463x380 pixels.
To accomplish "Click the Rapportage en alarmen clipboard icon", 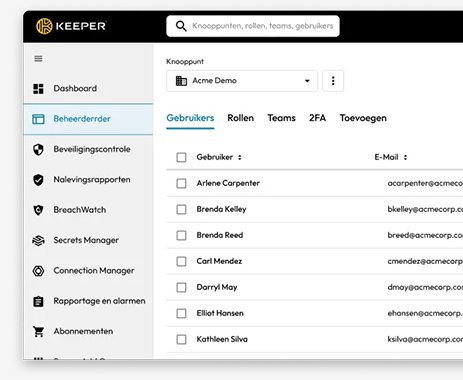I will click(38, 301).
